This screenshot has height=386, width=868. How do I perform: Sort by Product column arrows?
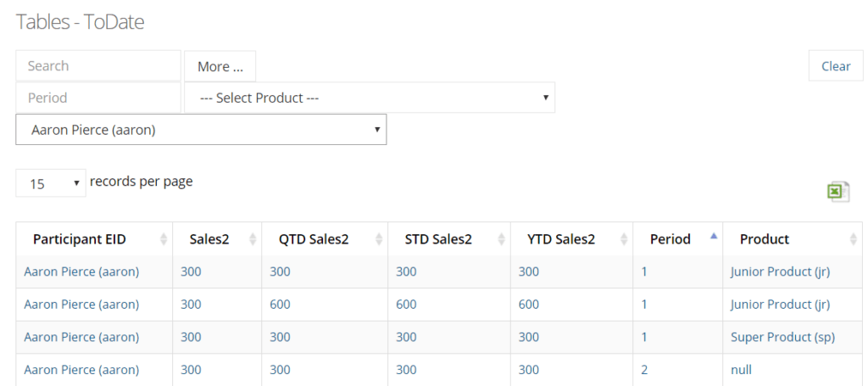pyautogui.click(x=853, y=239)
